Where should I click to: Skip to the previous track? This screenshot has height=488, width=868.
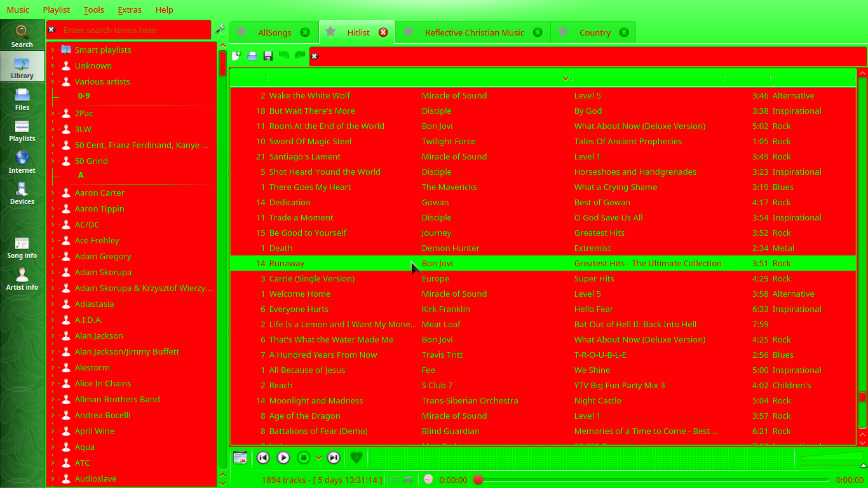pos(263,457)
